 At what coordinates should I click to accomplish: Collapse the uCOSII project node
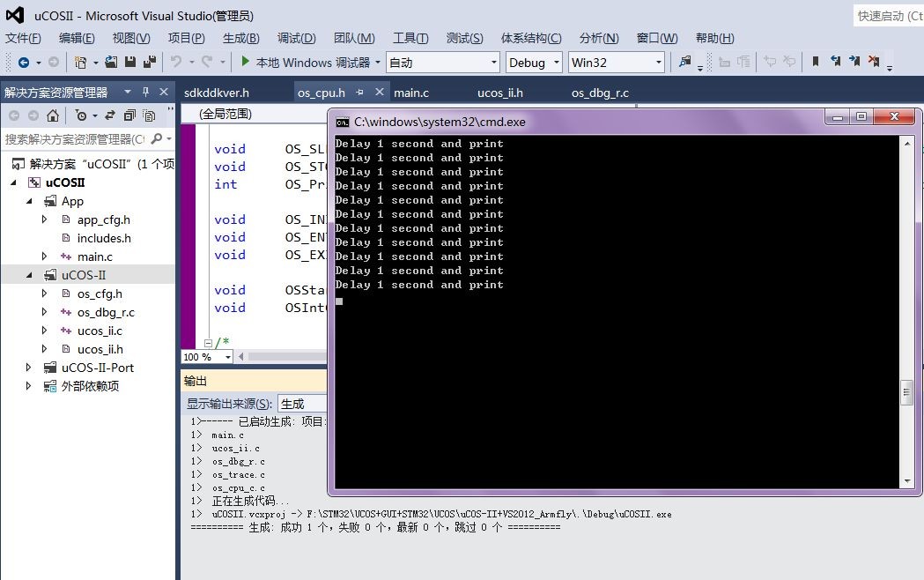coord(13,182)
